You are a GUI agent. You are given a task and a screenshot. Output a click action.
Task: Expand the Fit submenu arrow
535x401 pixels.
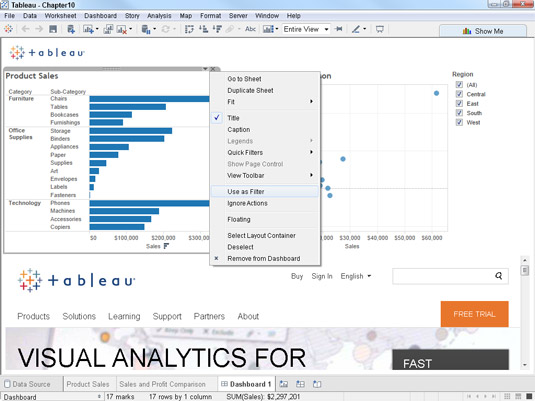click(311, 101)
